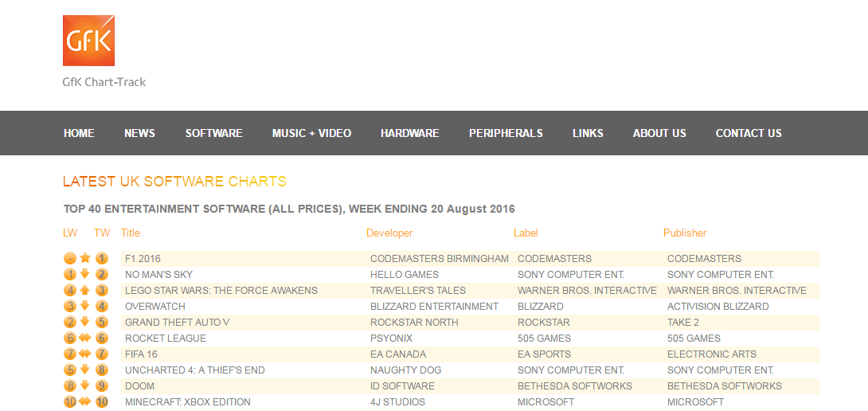Click last-week rank 8 badge in DOOM row

pos(70,386)
